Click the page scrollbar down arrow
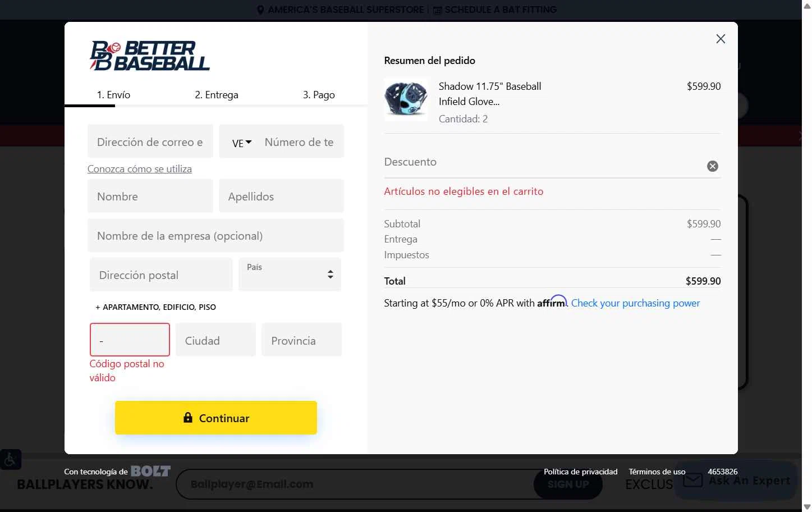Image resolution: width=812 pixels, height=512 pixels. point(807,507)
